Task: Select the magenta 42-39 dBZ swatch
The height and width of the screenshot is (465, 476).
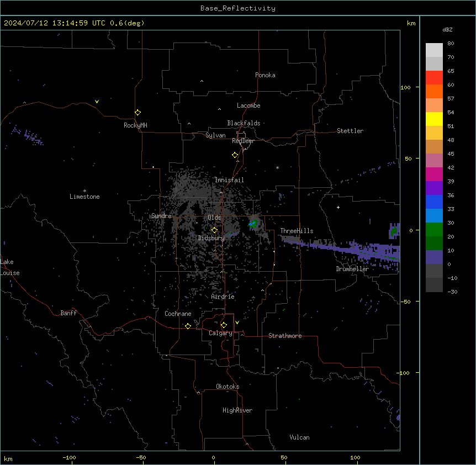Action: 434,174
